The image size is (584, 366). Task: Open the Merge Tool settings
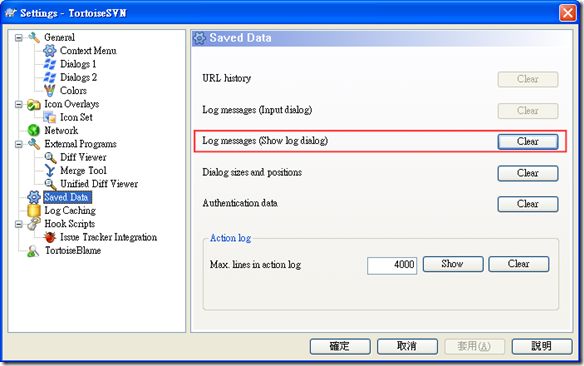point(83,171)
